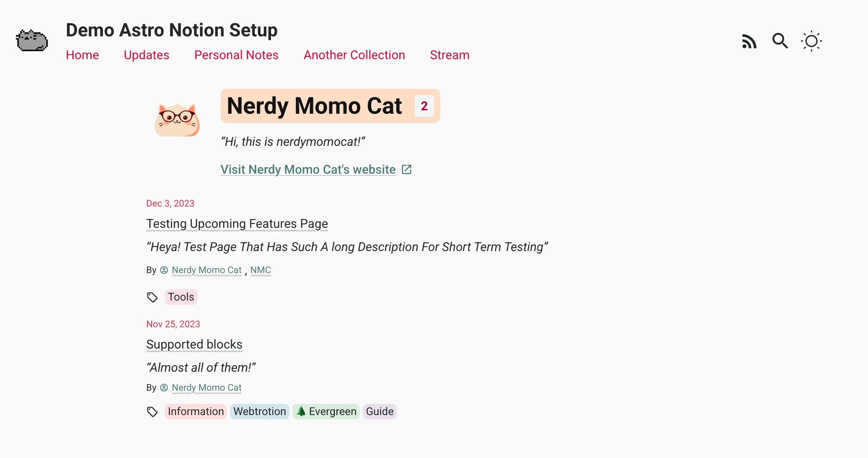Open the Stream page

449,55
